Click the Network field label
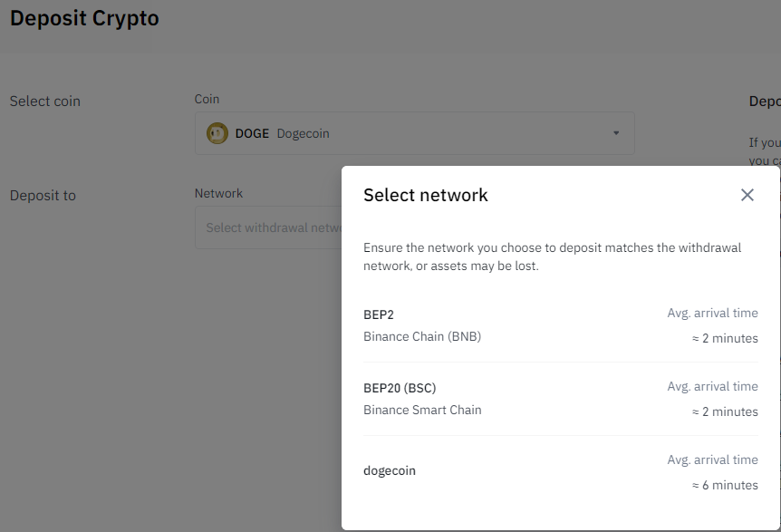 (218, 193)
